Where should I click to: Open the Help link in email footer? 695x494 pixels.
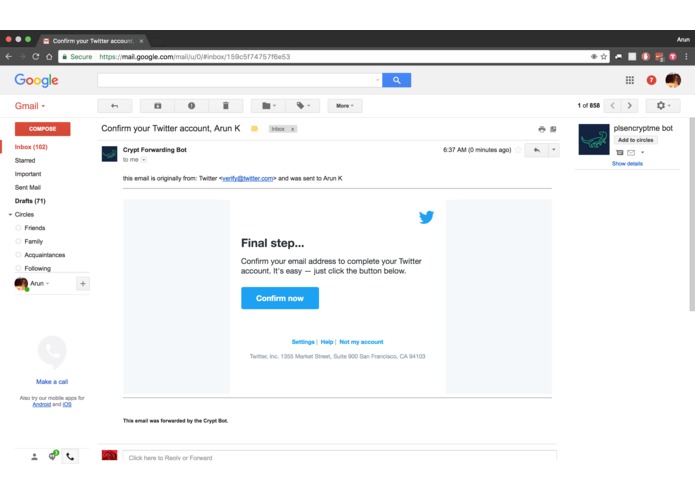(327, 342)
